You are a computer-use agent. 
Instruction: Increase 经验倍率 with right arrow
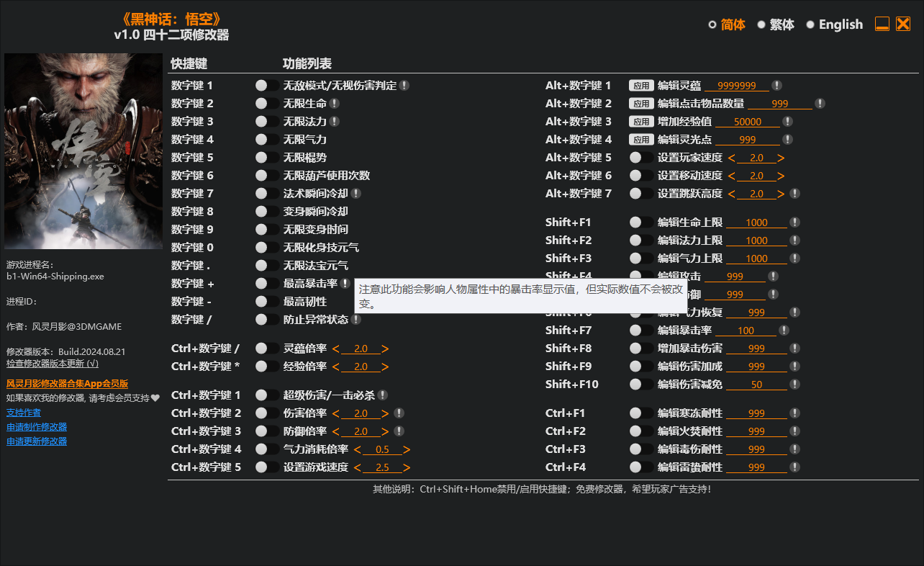(x=385, y=367)
